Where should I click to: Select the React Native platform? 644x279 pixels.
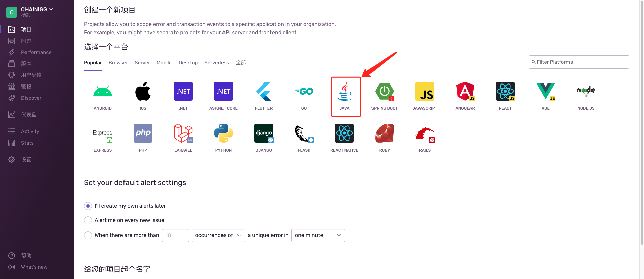tap(344, 133)
